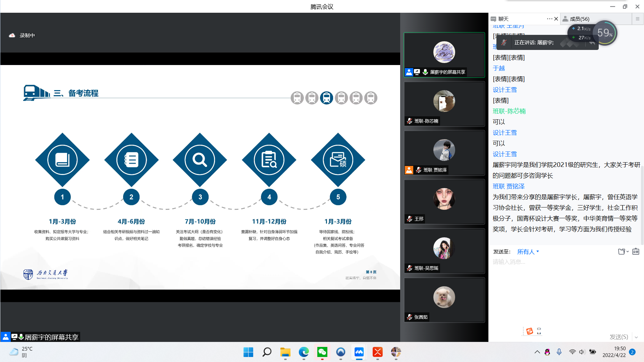Screen dimensions: 644x362
Task: Click the muted mic icon beside 班联-吴思瑶
Action: 410,268
